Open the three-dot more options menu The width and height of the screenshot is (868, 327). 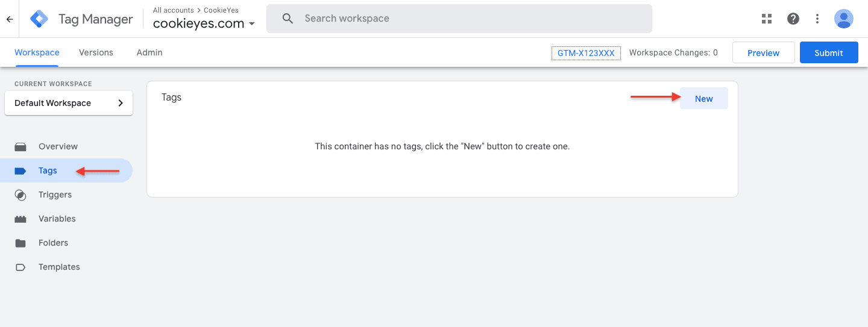(817, 19)
